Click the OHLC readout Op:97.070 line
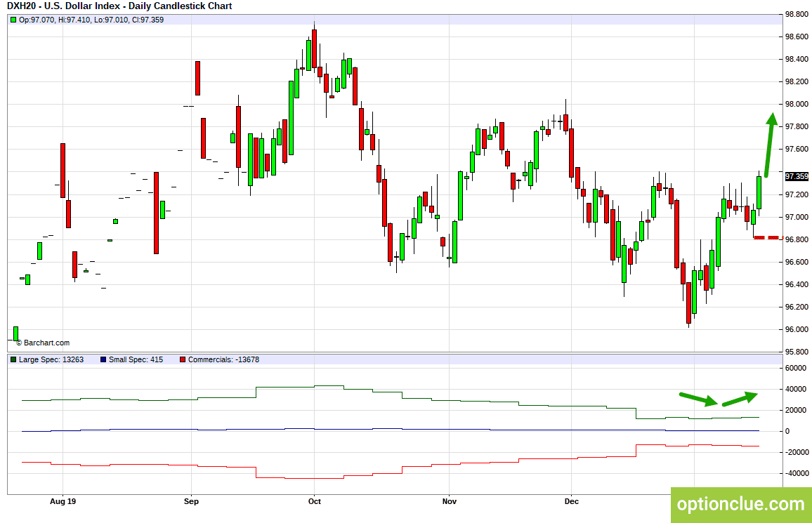The image size is (812, 523). coord(91,20)
